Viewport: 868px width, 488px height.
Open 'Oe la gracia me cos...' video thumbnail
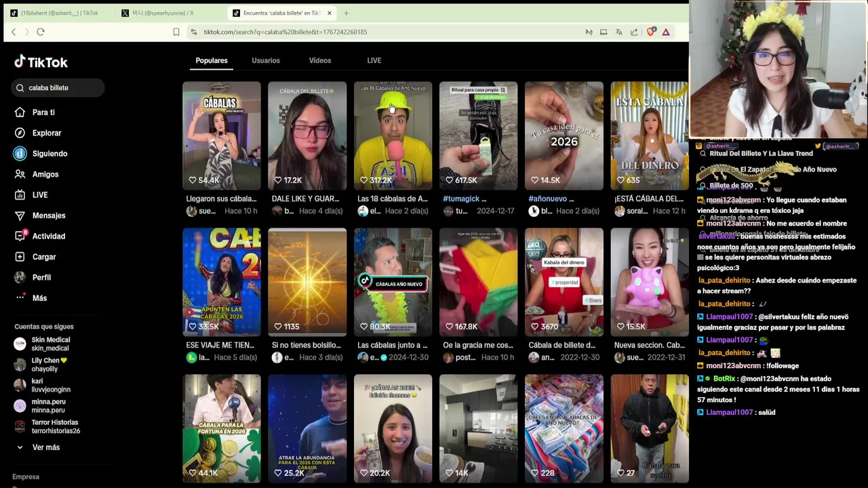[x=478, y=282]
